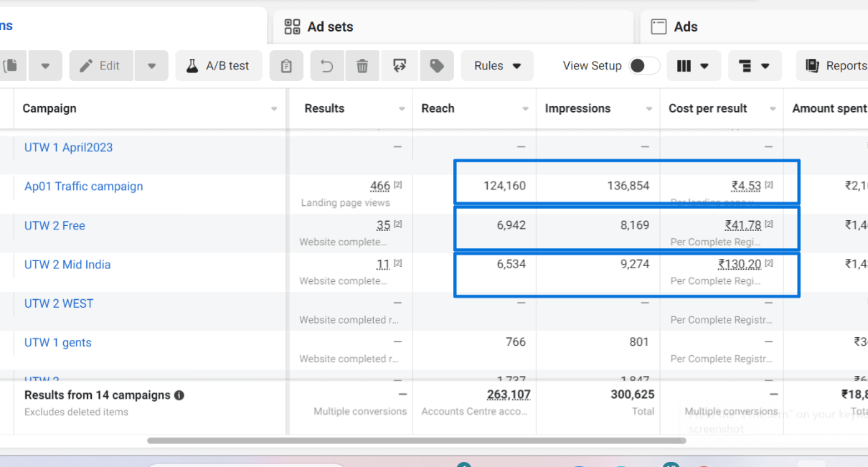Image resolution: width=868 pixels, height=467 pixels.
Task: Open the Ap01 Traffic campaign link
Action: click(83, 187)
